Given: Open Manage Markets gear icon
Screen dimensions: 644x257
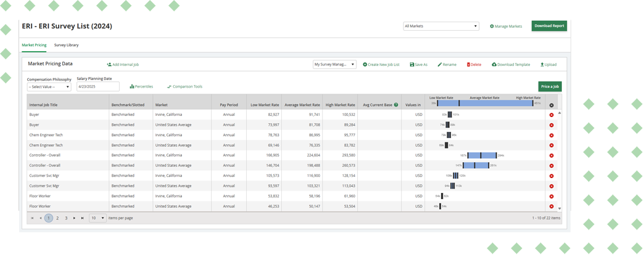Looking at the screenshot, I should [492, 27].
